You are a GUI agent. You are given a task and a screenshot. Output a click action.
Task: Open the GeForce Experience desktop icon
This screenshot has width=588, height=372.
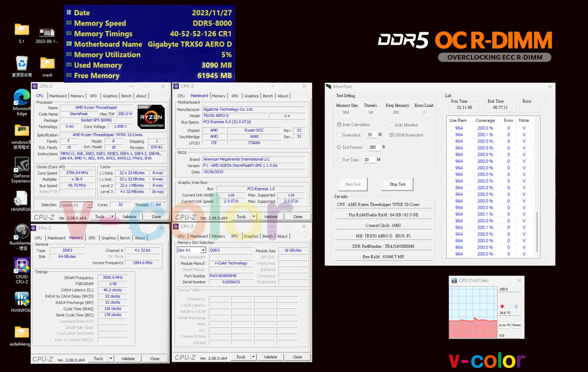[x=21, y=165]
